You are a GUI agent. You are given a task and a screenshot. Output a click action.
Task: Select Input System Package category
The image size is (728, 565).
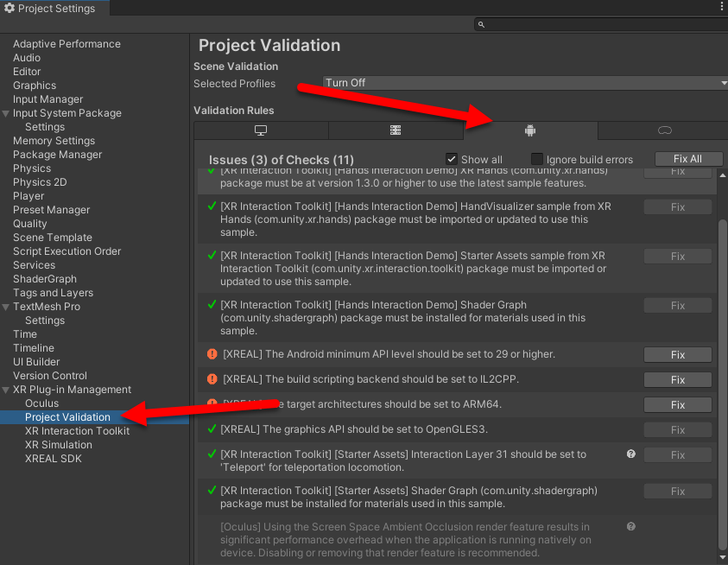pos(67,113)
